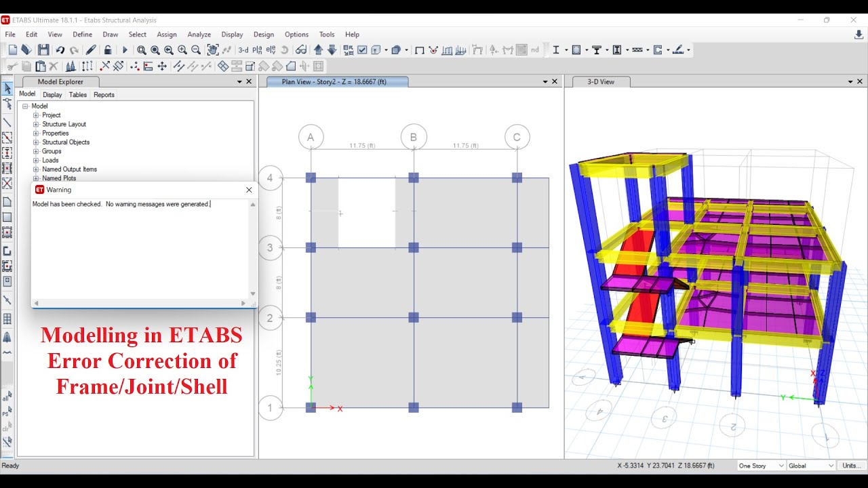Open the Global coordinate system dropdown
Screen dimensions: 868x488
point(811,466)
